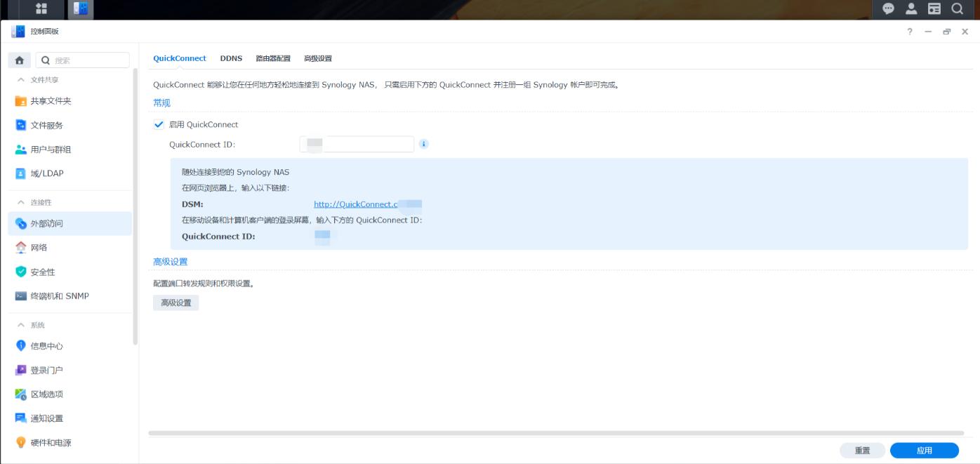Screen dimensions: 980x464
Task: Click the External Access icon (外部访问)
Action: (x=21, y=223)
